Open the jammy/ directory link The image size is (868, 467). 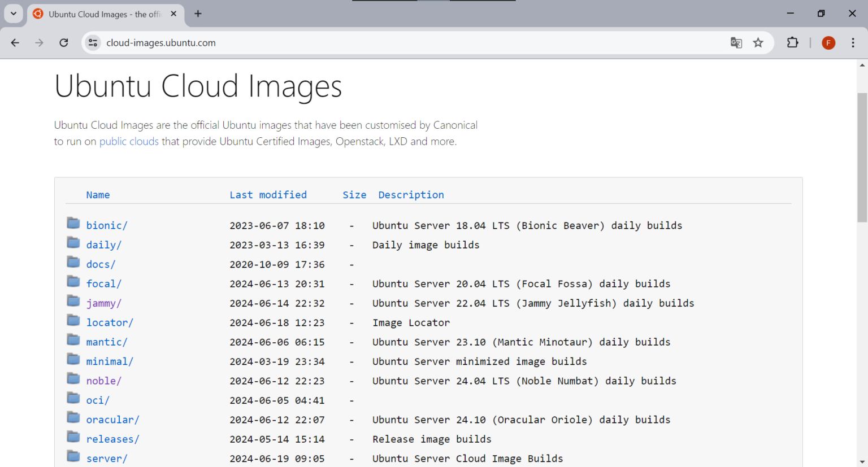point(103,303)
